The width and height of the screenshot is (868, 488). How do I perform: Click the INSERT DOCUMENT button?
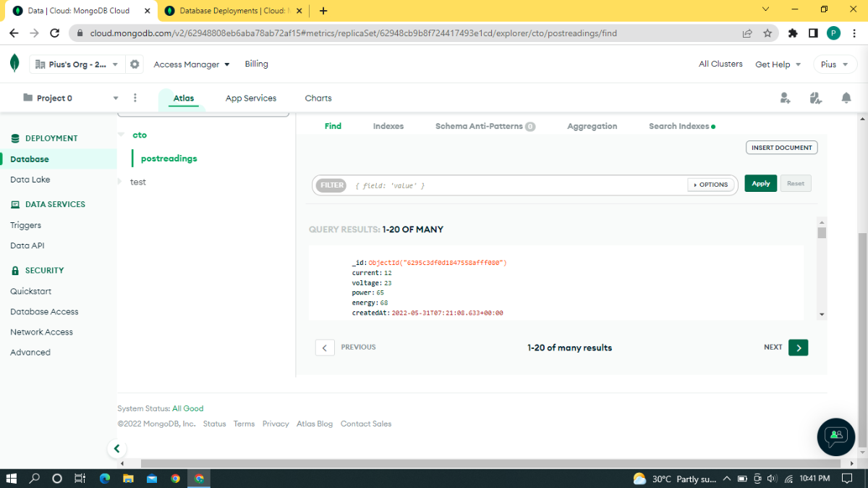point(782,148)
